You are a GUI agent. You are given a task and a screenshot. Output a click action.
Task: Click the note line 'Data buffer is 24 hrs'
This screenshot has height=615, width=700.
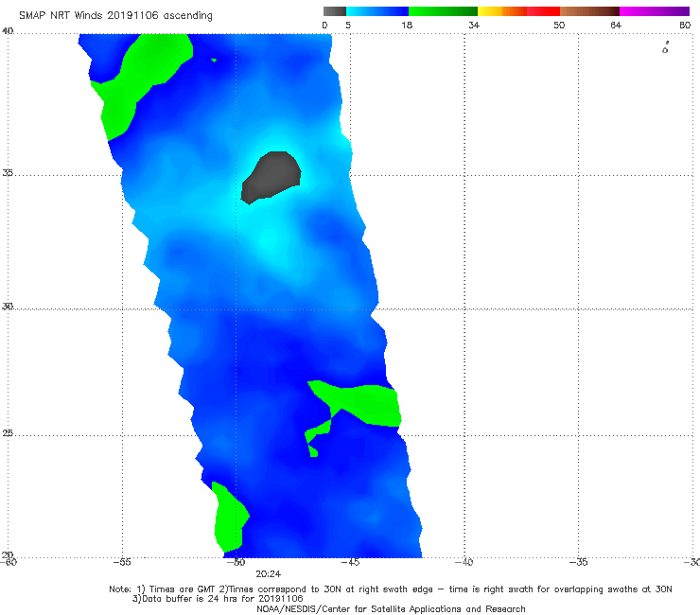(x=218, y=599)
